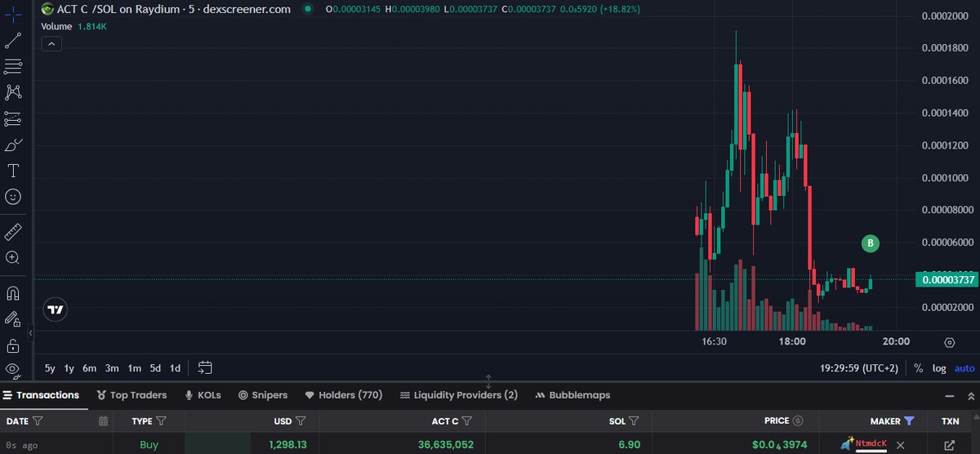The image size is (980, 454).
Task: Toggle log scale mode
Action: (939, 368)
